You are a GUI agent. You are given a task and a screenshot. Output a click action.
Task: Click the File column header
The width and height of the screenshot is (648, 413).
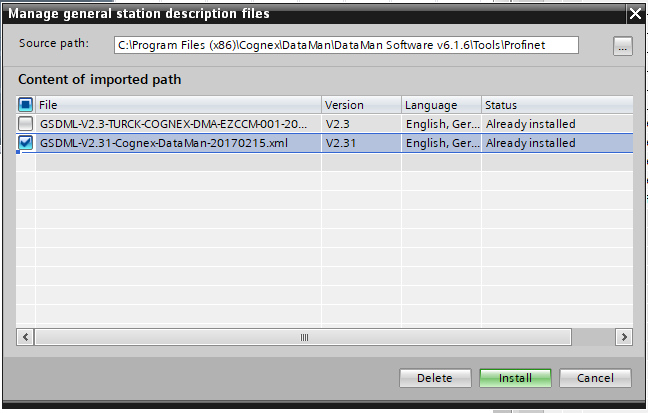pyautogui.click(x=180, y=105)
